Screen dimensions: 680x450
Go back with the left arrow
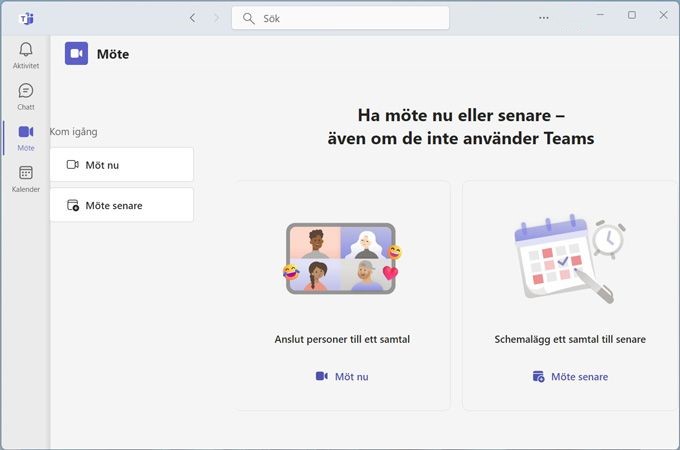[193, 18]
